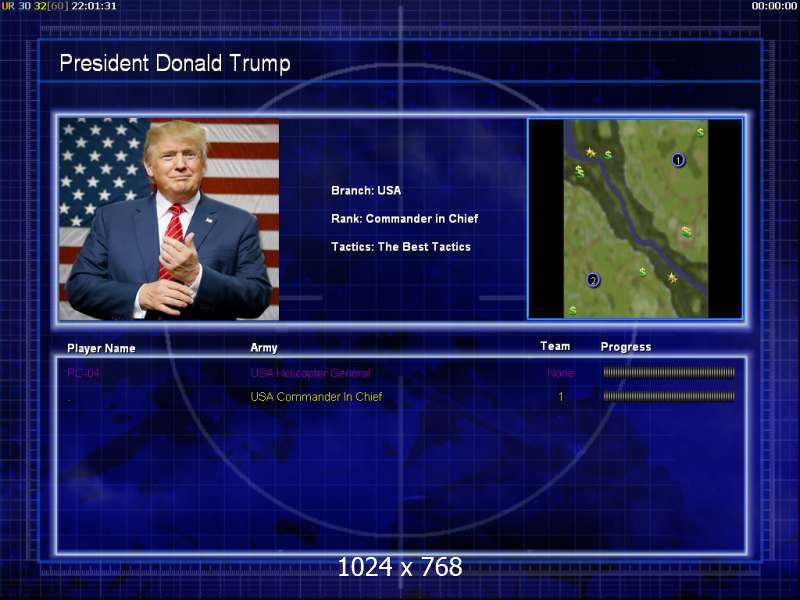Click the 1024 x 768 resolution label
The height and width of the screenshot is (600, 800).
(400, 567)
